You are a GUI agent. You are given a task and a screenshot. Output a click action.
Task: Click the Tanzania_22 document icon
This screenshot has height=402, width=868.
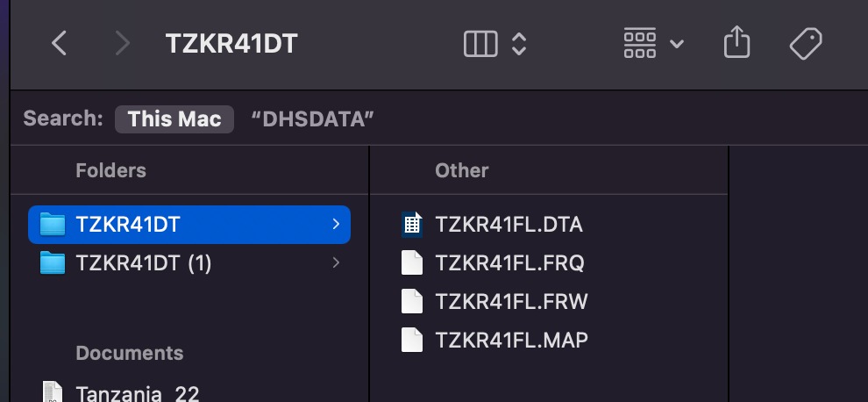(x=53, y=392)
